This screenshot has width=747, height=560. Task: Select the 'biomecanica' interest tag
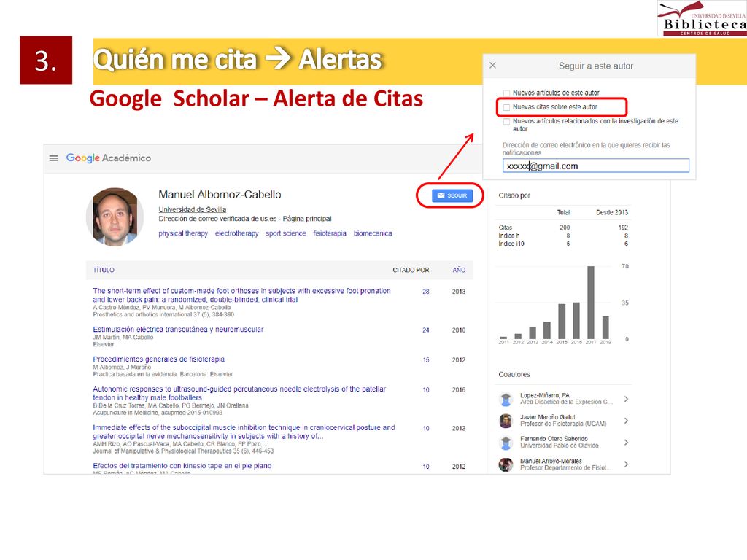tap(373, 233)
